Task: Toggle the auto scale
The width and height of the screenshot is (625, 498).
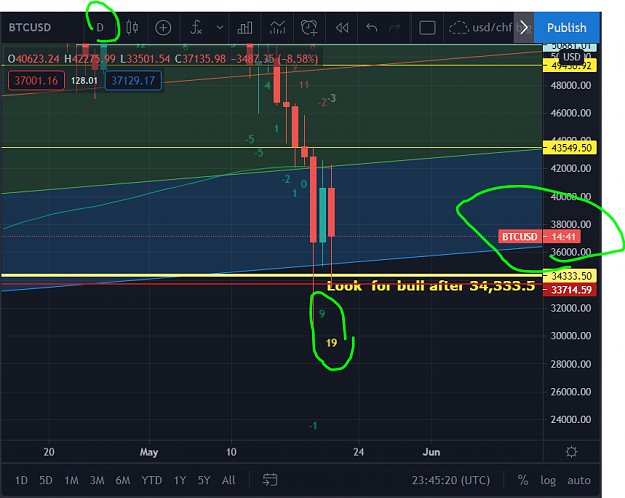Action: pyautogui.click(x=579, y=480)
